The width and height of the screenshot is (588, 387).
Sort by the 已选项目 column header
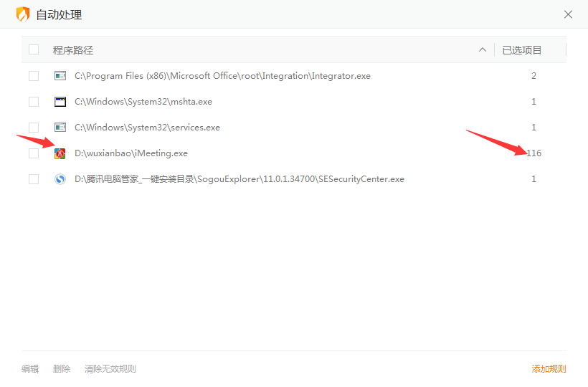pyautogui.click(x=522, y=50)
